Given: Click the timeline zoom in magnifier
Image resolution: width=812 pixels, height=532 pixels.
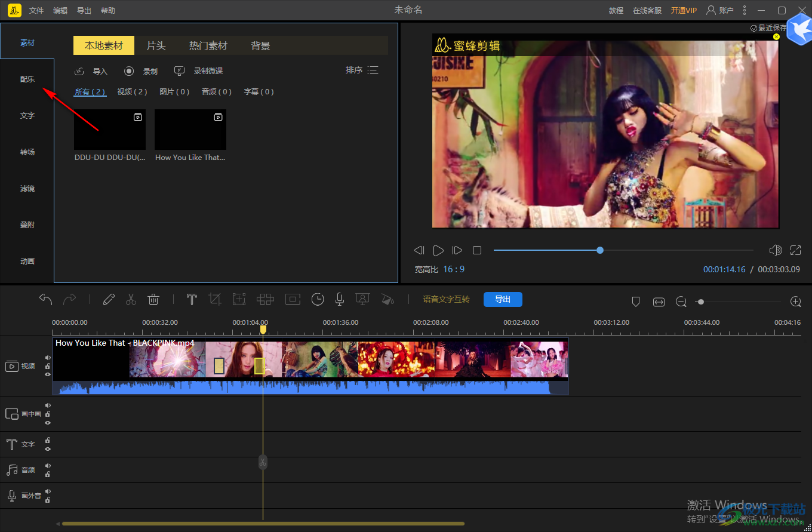Looking at the screenshot, I should tap(795, 302).
